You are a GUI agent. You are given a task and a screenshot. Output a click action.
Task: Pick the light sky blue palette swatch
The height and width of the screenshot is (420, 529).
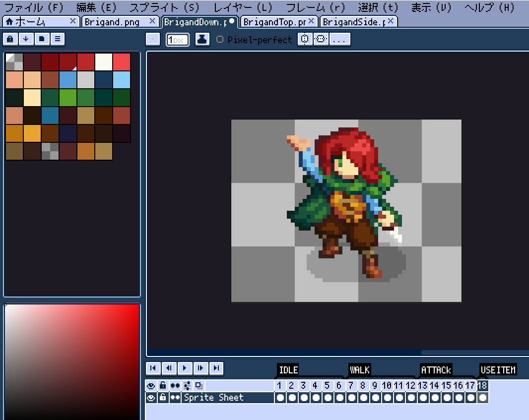(122, 79)
